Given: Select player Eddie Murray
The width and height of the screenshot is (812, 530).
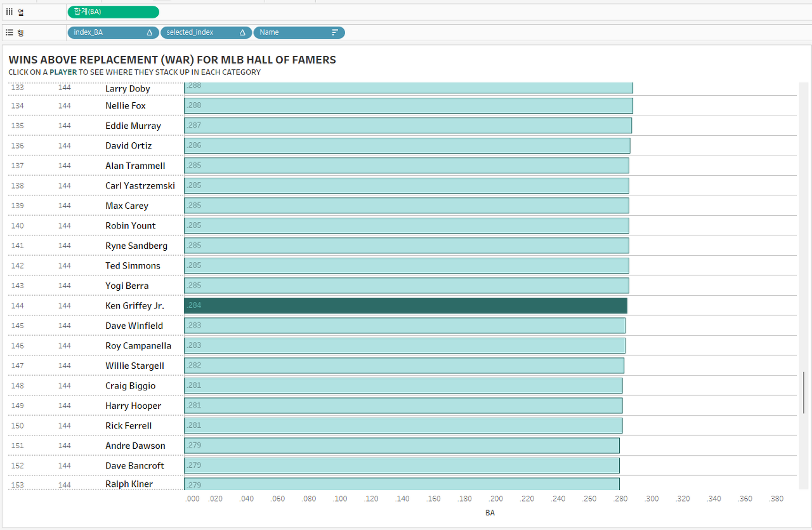Looking at the screenshot, I should click(133, 126).
